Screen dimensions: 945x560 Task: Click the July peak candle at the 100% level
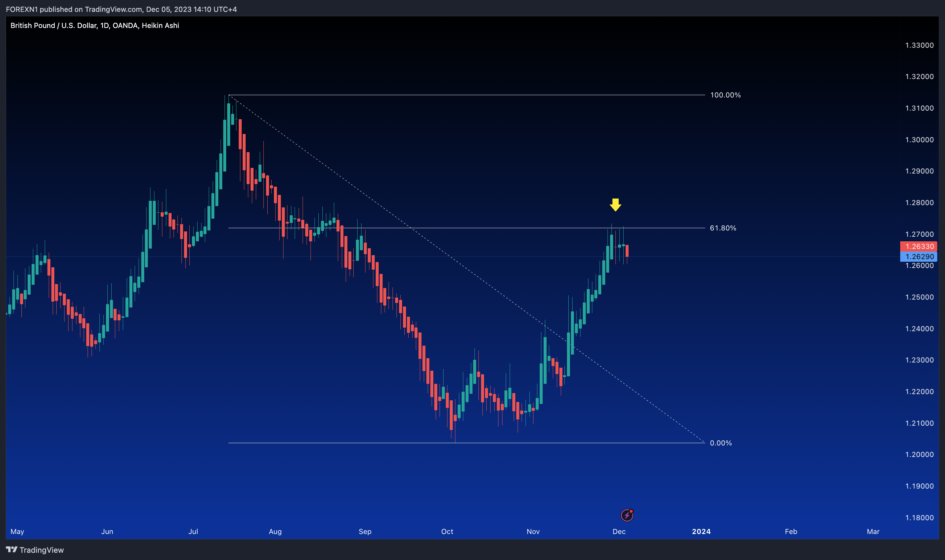coord(229,124)
